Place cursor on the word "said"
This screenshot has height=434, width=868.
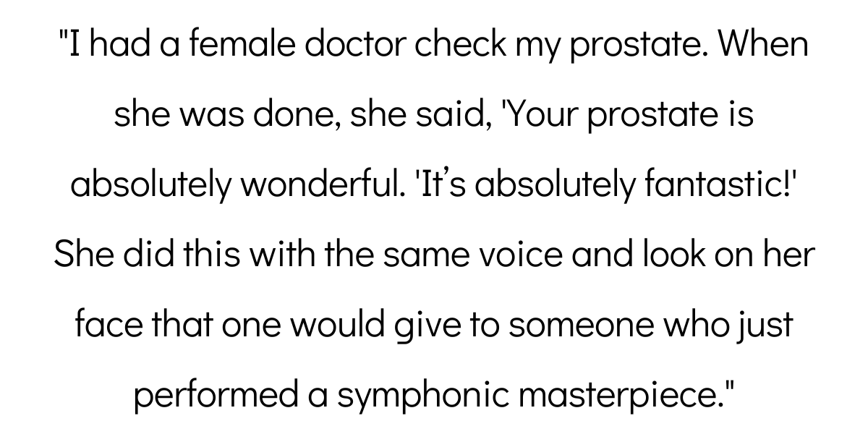pyautogui.click(x=453, y=116)
